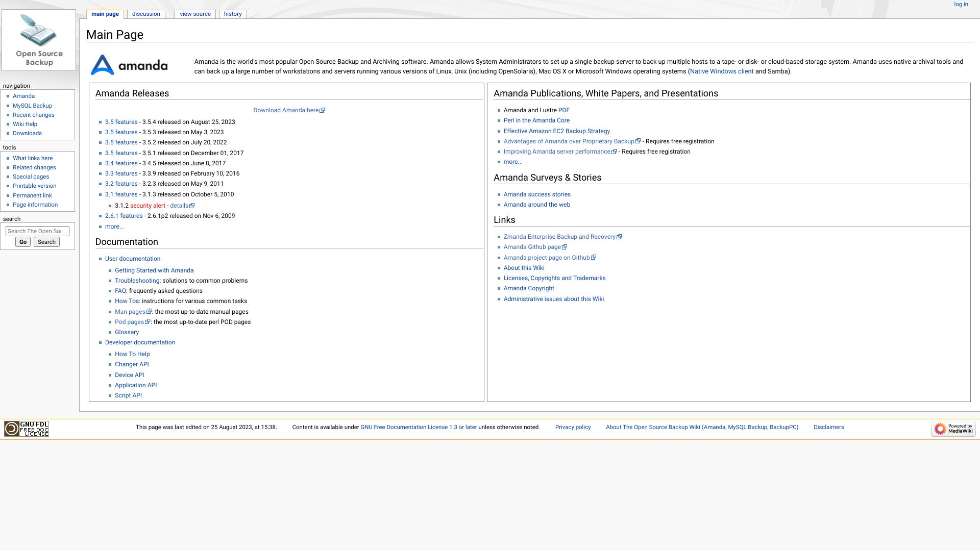Open the Pod pages external link
Screen dimensions: 980x551
tap(133, 322)
